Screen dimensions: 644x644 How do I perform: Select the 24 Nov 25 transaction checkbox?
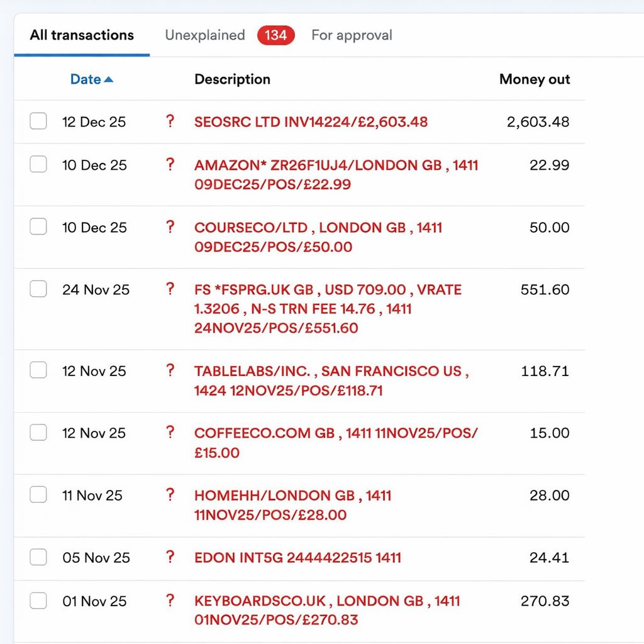(38, 289)
